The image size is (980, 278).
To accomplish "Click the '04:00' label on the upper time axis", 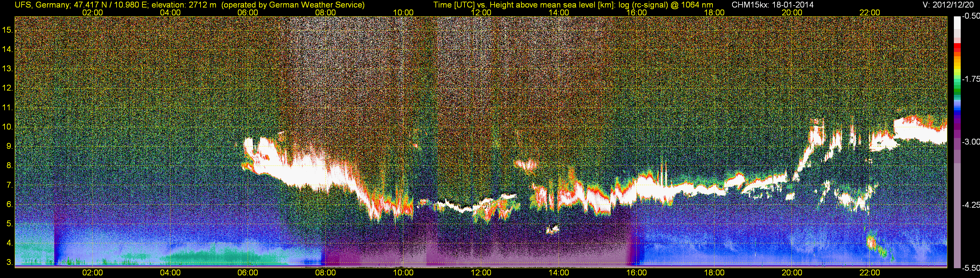I will [170, 12].
